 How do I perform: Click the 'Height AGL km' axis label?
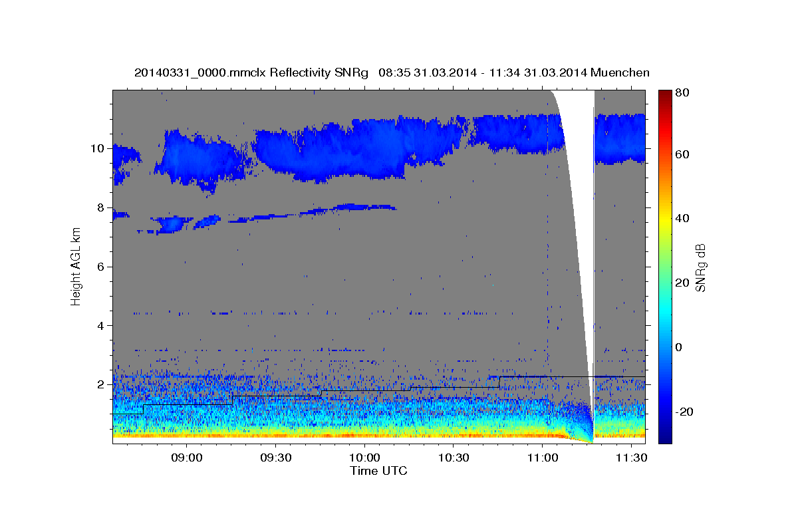click(76, 267)
